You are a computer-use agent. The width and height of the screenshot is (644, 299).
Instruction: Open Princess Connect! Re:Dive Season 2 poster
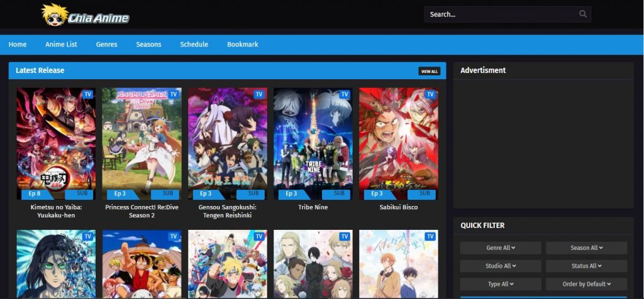click(142, 144)
